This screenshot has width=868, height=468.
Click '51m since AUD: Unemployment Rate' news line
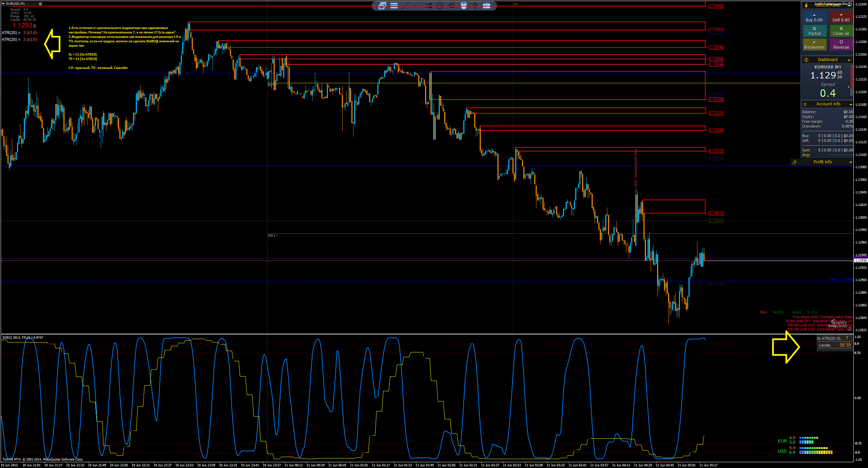[822, 317]
